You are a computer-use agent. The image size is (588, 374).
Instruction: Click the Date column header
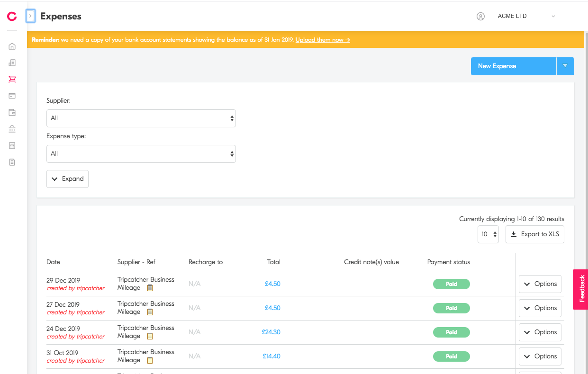(x=53, y=262)
